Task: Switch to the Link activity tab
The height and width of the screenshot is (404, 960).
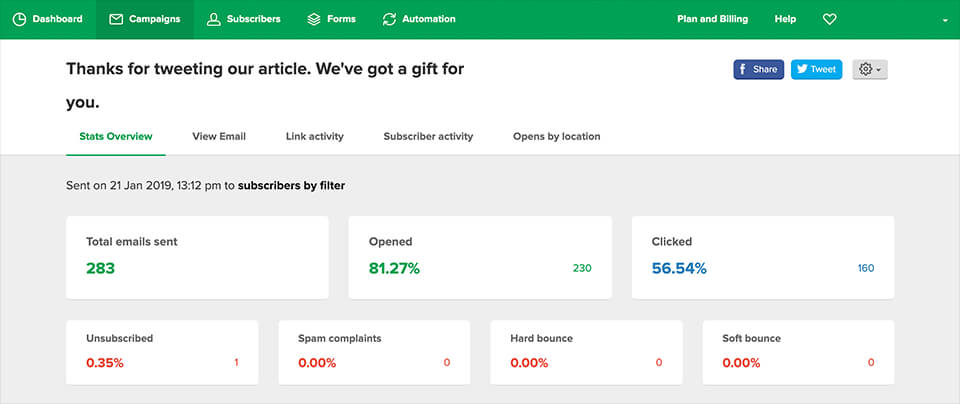Action: click(x=314, y=136)
